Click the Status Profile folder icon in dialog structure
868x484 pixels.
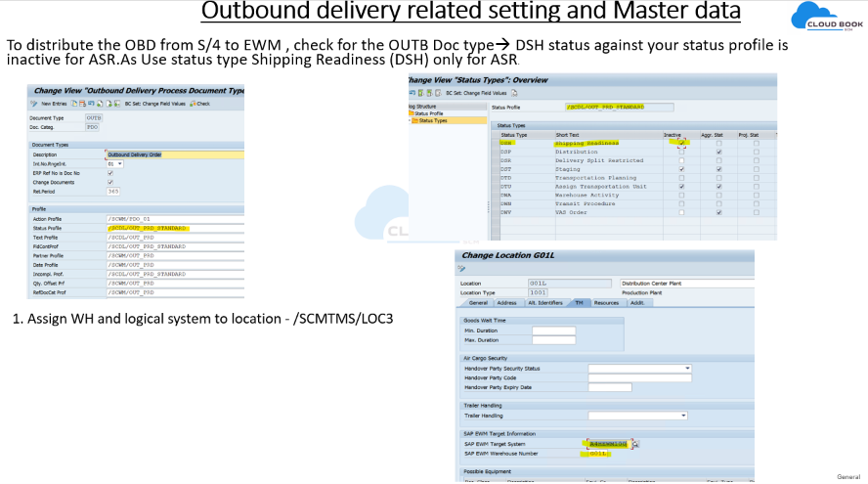click(x=412, y=113)
